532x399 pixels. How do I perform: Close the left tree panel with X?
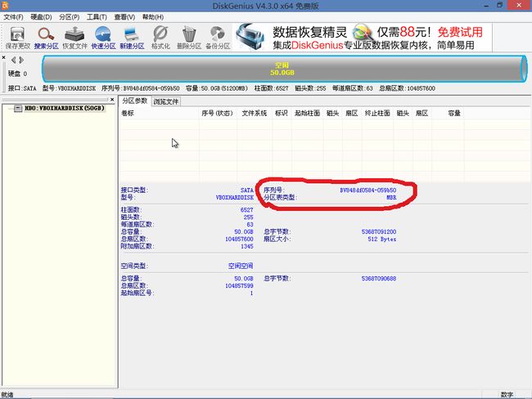(x=112, y=99)
